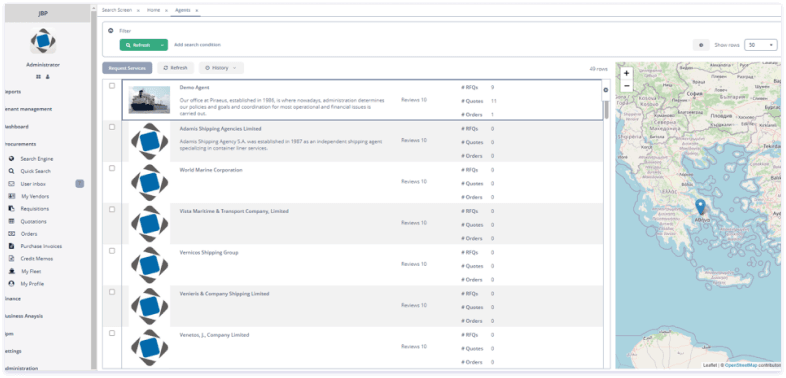Screen dimensions: 786x378
Task: Click the Quick Search magnifier icon
Action: (11, 171)
